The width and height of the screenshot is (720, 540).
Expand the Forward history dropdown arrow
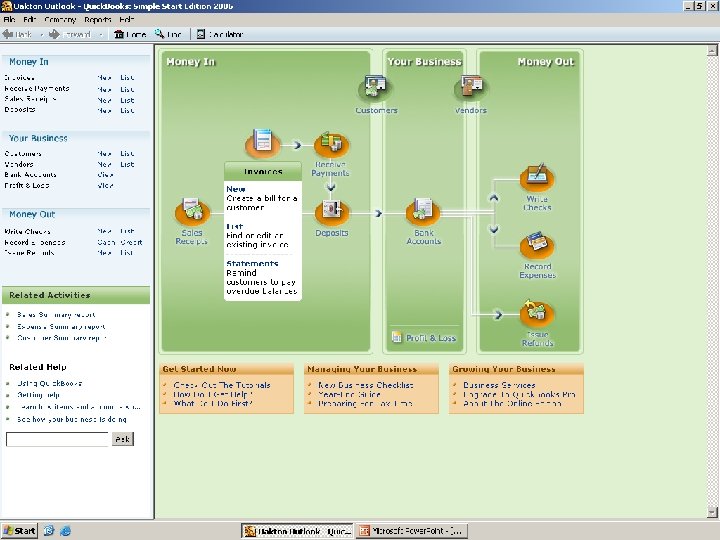[101, 34]
